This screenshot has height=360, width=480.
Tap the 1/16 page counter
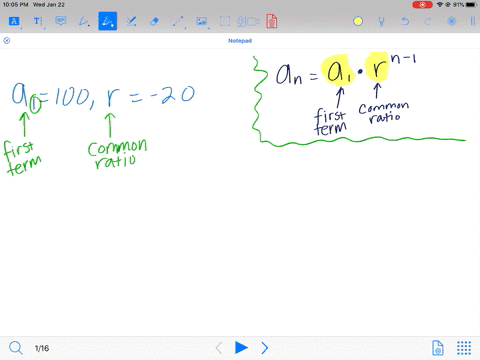tap(42, 348)
